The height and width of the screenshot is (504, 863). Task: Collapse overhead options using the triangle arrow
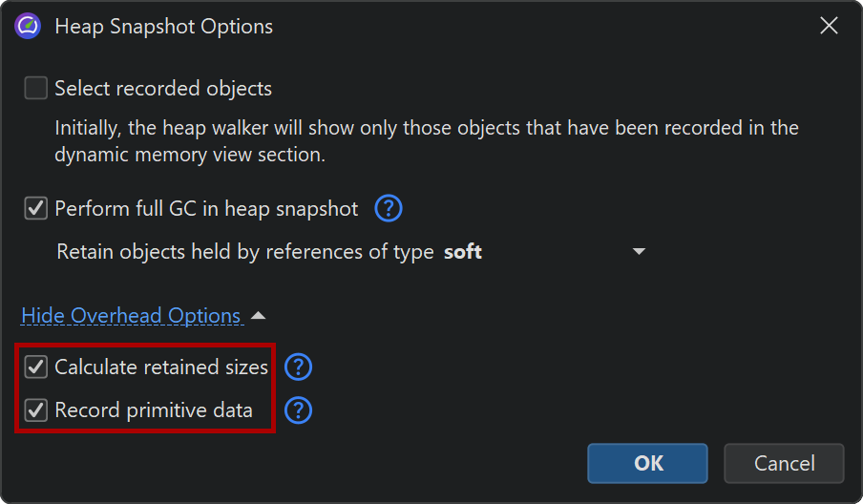259,315
